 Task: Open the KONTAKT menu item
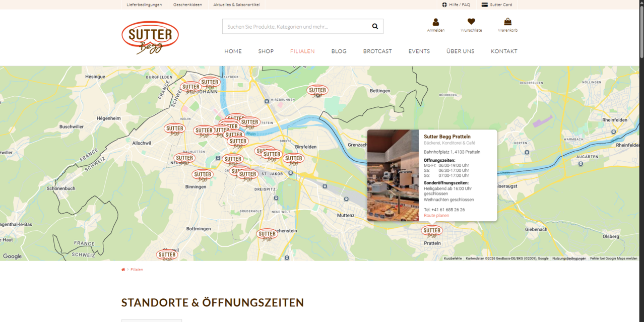tap(504, 51)
